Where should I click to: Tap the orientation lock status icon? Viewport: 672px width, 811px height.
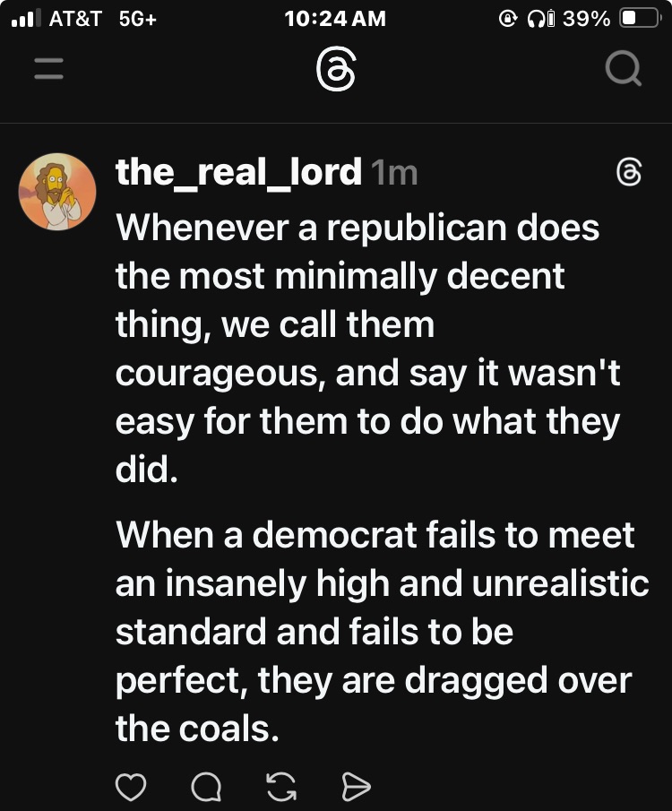[x=508, y=18]
